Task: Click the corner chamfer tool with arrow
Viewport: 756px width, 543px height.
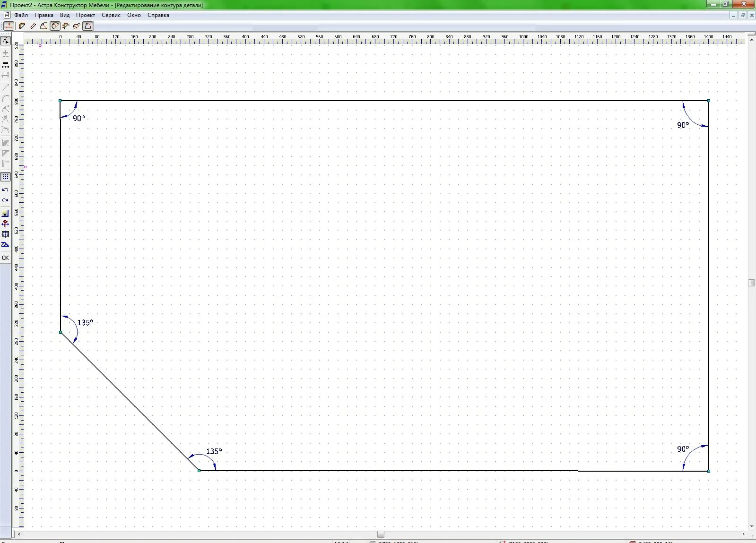Action: (x=5, y=142)
